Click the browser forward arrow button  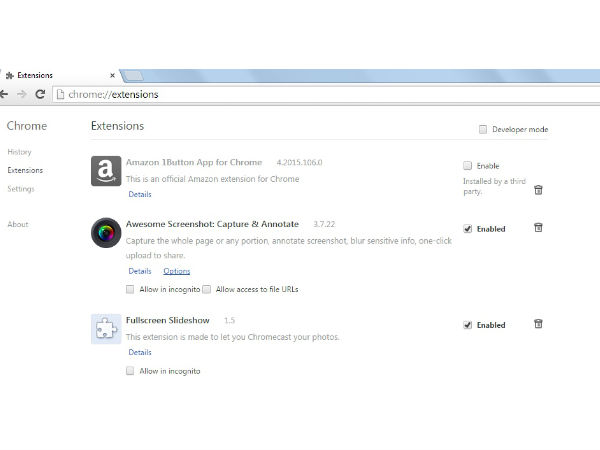pos(22,94)
